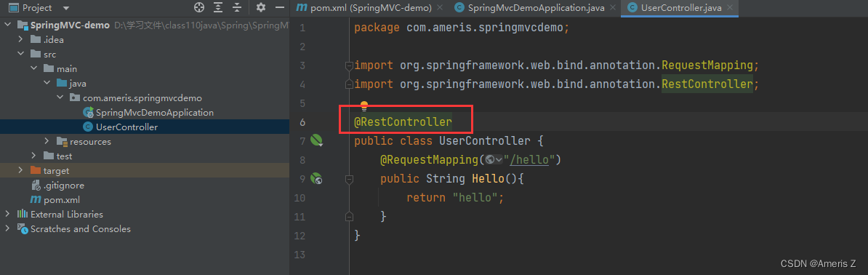
Task: Click the "/hello" URL link in code
Action: 529,159
